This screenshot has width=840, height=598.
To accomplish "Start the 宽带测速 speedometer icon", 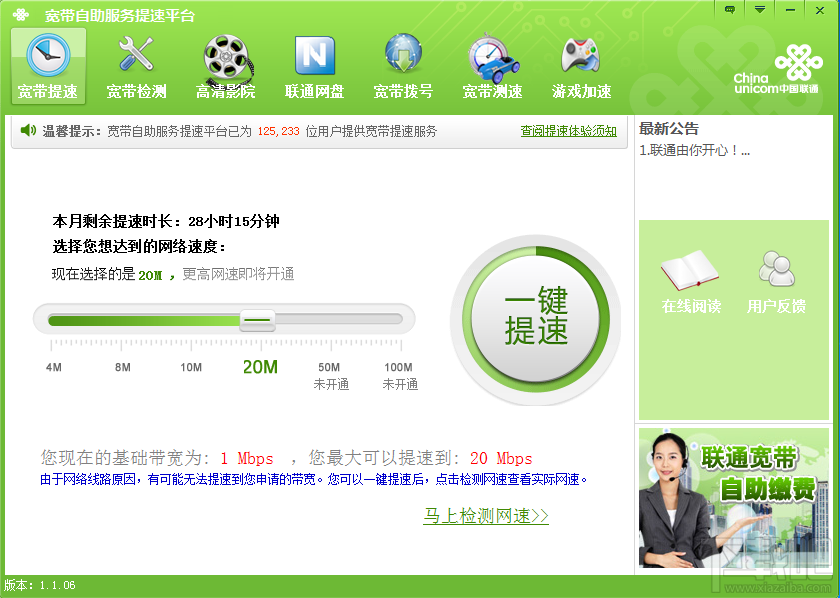I will pyautogui.click(x=492, y=57).
